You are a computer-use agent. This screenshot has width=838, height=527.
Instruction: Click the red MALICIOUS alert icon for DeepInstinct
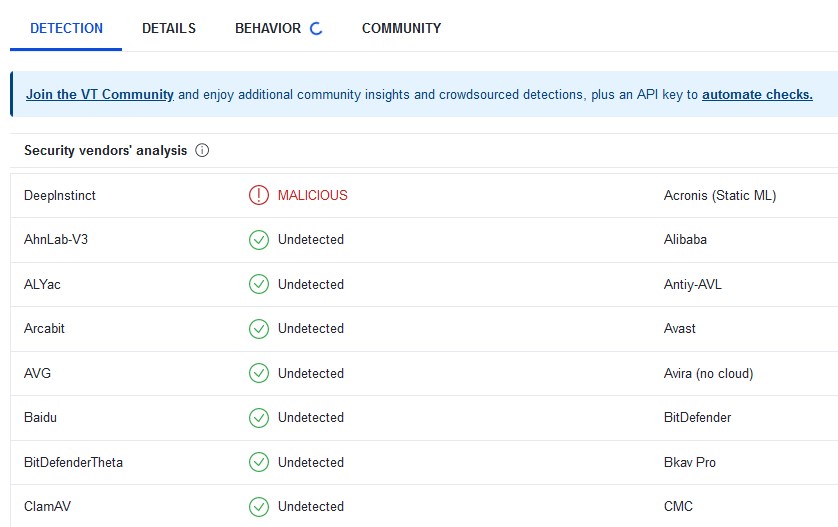(x=259, y=195)
